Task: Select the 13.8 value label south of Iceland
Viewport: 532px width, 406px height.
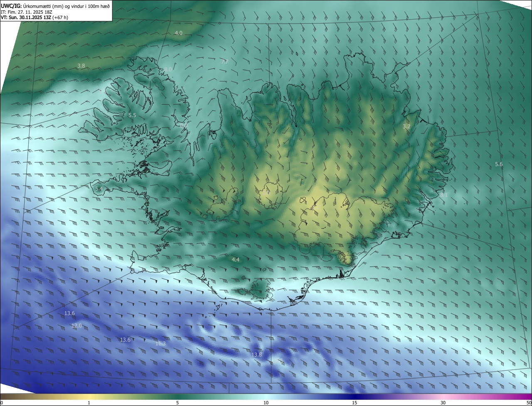Action: click(x=257, y=355)
